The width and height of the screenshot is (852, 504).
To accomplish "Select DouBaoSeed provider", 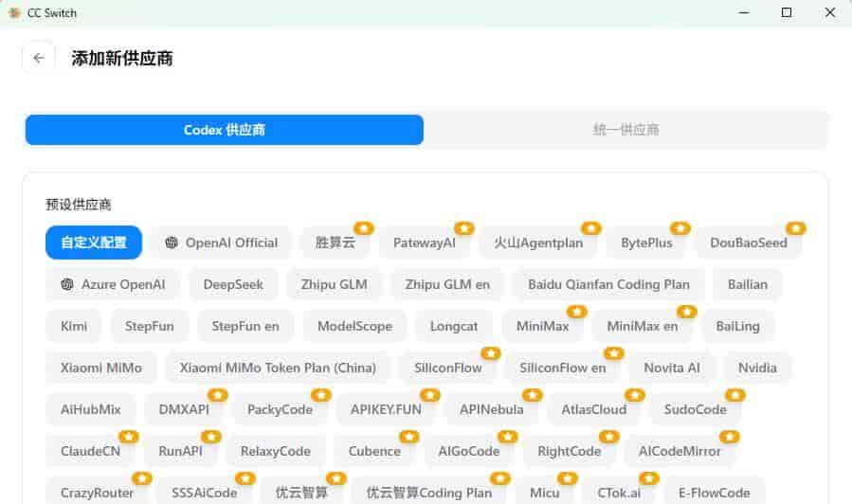I will pyautogui.click(x=748, y=243).
